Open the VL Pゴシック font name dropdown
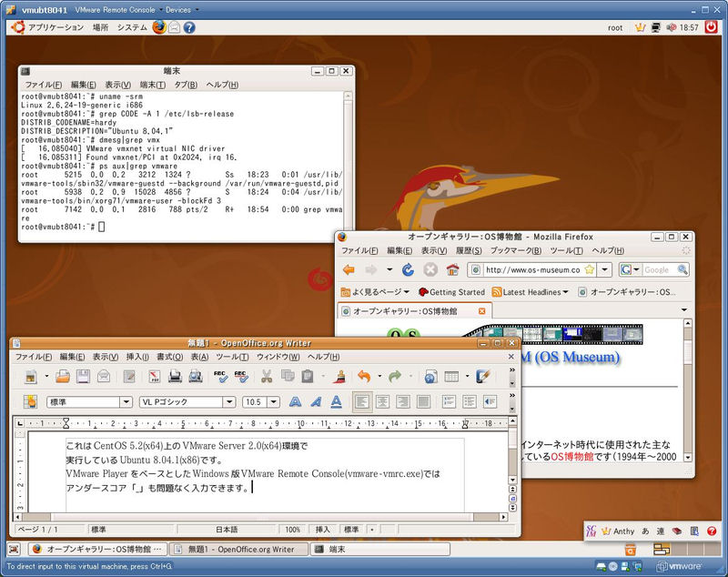The image size is (728, 577). coord(229,402)
